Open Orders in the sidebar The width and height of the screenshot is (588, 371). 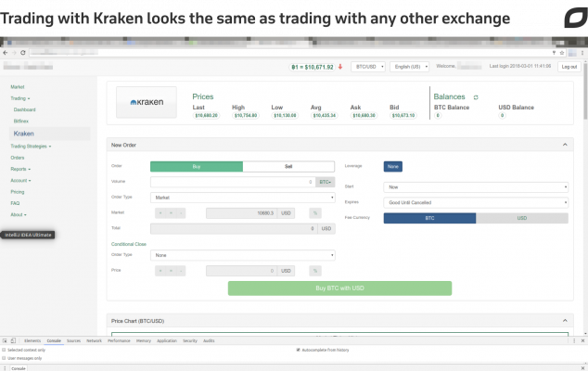(18, 158)
